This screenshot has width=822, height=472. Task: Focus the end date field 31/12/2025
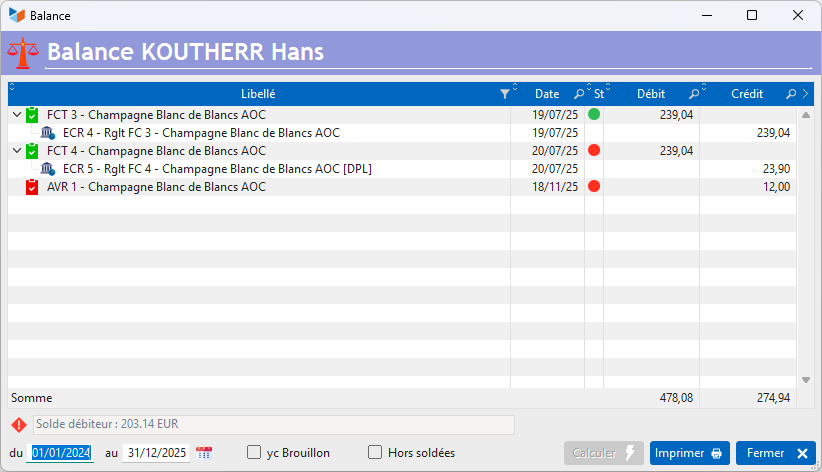[156, 453]
